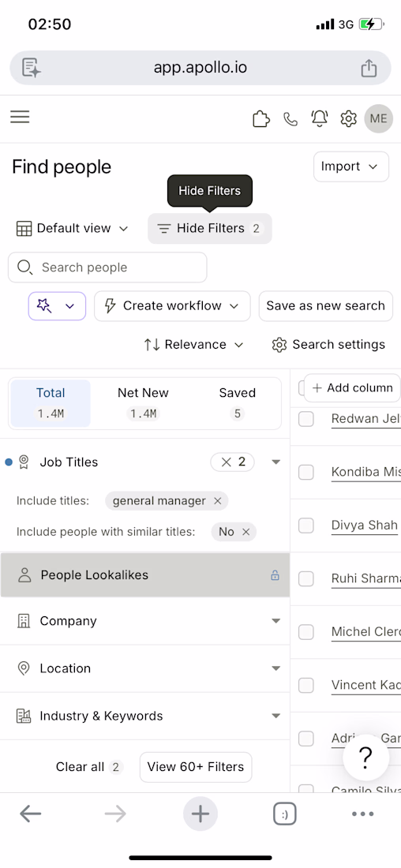Viewport: 401px width, 868px height.
Task: Tap the browser share icon
Action: [369, 68]
